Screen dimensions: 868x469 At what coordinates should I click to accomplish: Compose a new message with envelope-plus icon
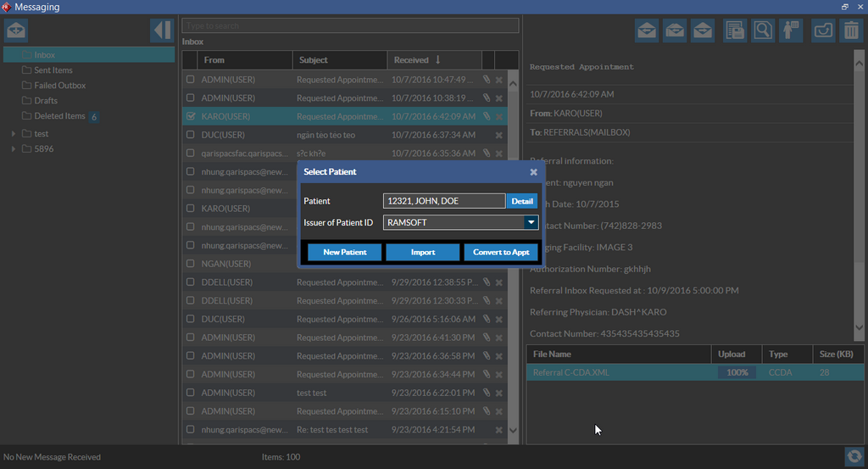click(16, 31)
